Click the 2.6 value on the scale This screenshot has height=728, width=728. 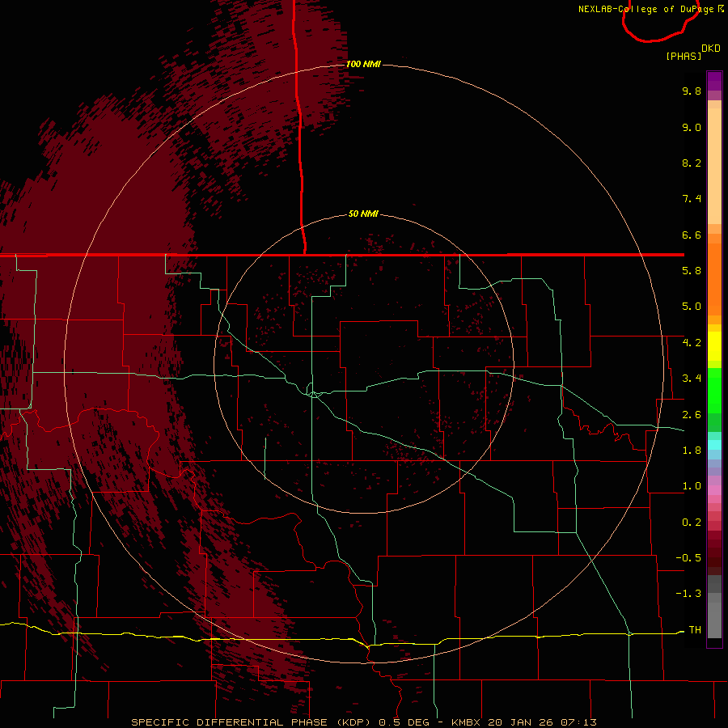coord(692,415)
